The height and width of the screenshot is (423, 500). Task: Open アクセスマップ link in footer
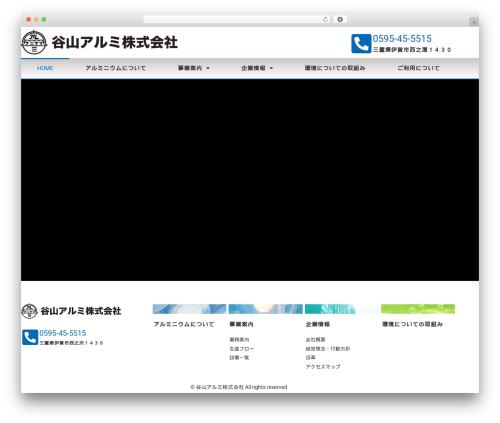323,367
